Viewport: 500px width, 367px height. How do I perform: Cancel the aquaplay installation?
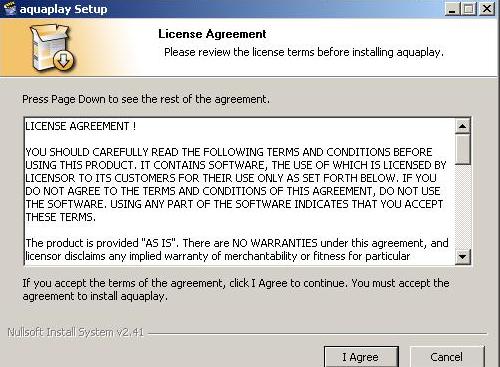446,357
